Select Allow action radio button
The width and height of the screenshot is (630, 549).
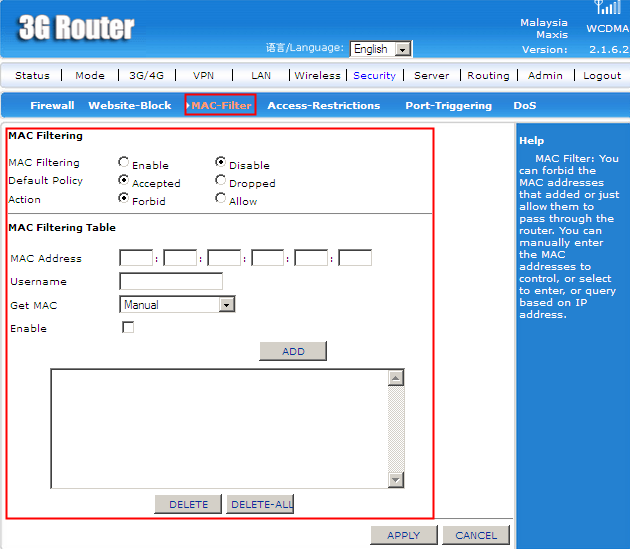(221, 199)
